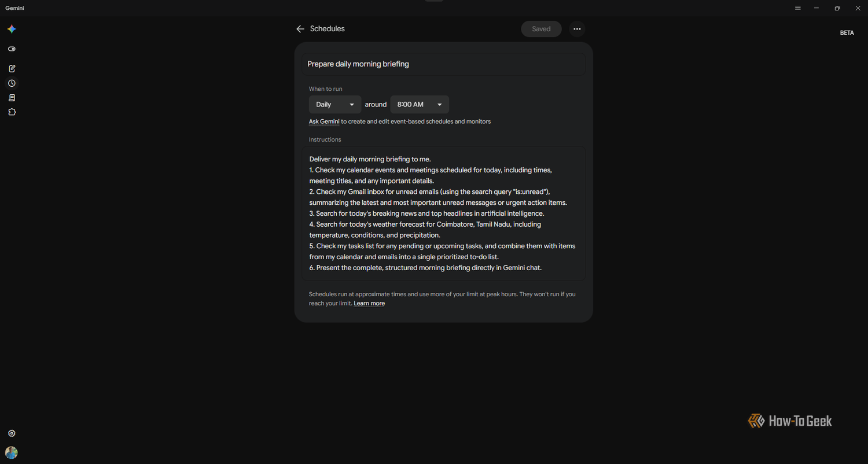Open Settings with the gear icon
This screenshot has width=868, height=464.
coord(12,433)
